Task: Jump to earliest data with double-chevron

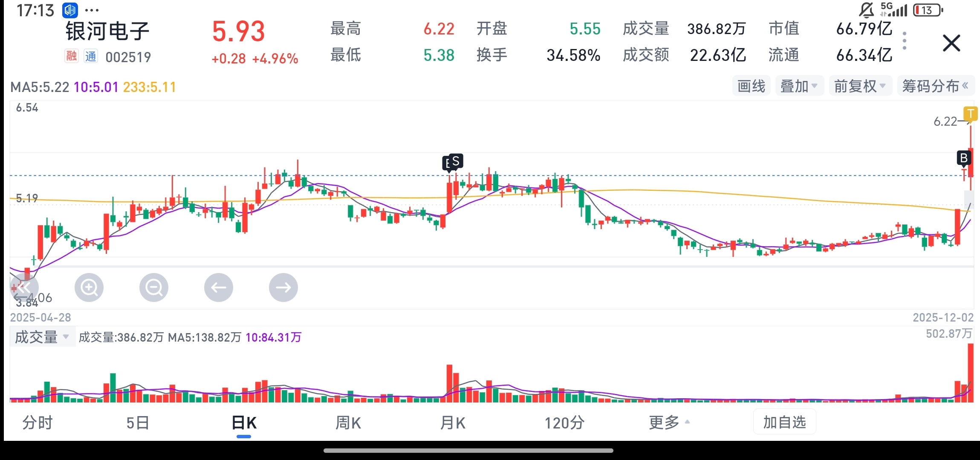Action: [x=24, y=288]
